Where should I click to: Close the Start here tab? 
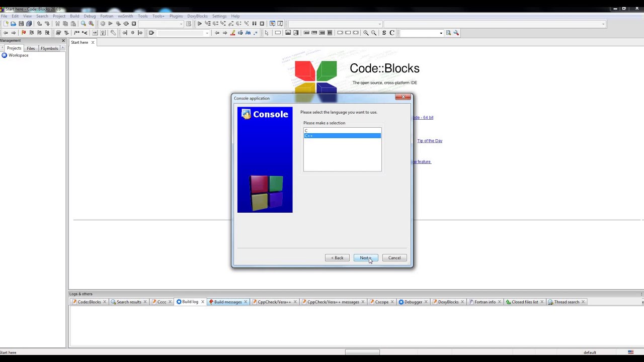(93, 42)
